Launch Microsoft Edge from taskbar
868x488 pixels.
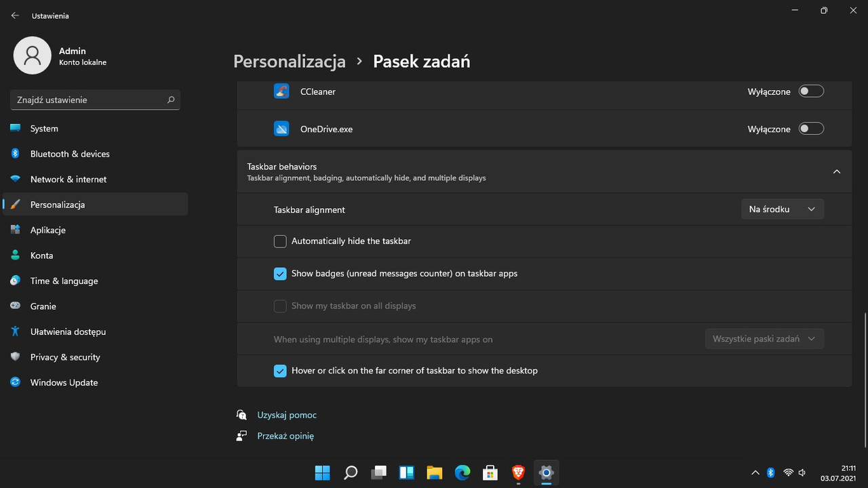point(462,472)
